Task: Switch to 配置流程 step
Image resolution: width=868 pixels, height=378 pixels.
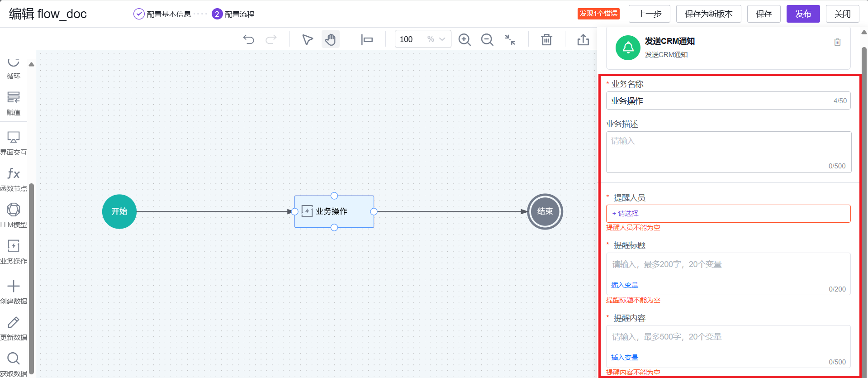Action: pos(233,14)
